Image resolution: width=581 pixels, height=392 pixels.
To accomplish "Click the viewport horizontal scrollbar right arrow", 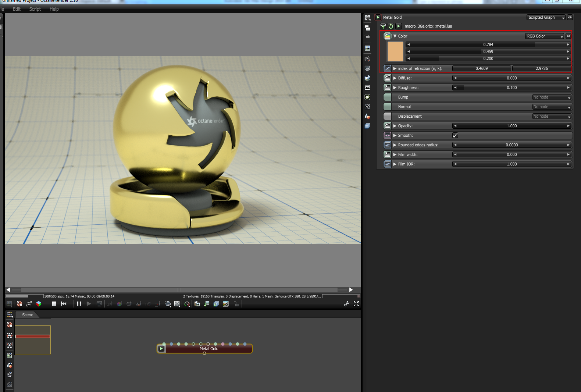I will click(351, 290).
